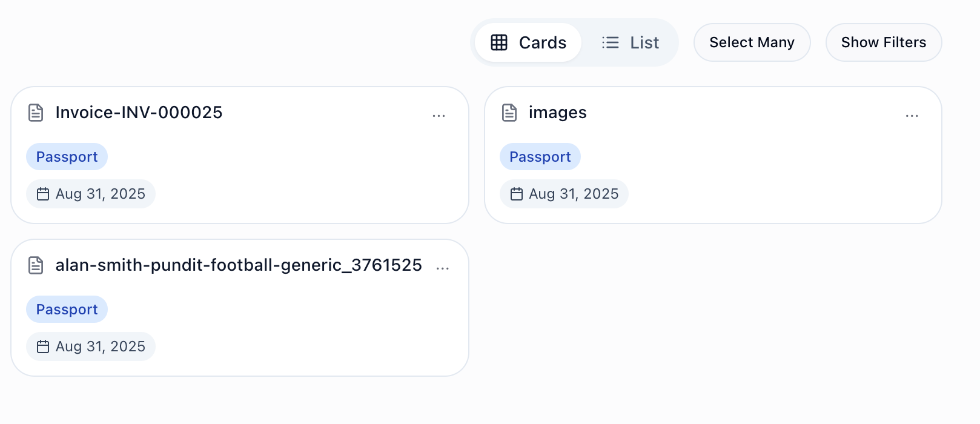Open the three-dot menu for alan-smith-pundit card
980x424 pixels.
point(443,268)
